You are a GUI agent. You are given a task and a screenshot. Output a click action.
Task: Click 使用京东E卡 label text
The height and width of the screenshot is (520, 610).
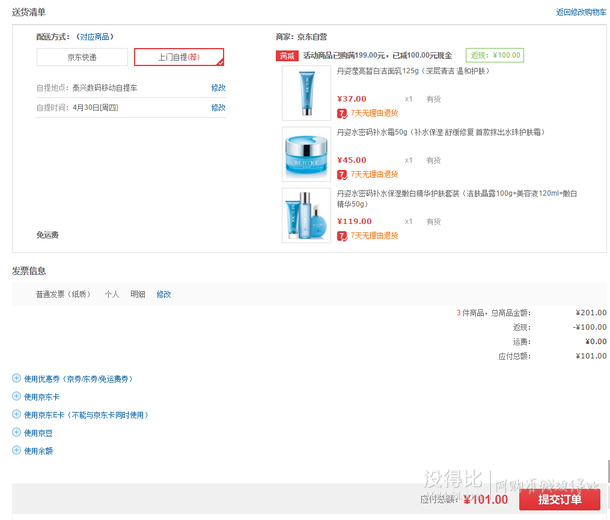click(x=86, y=415)
